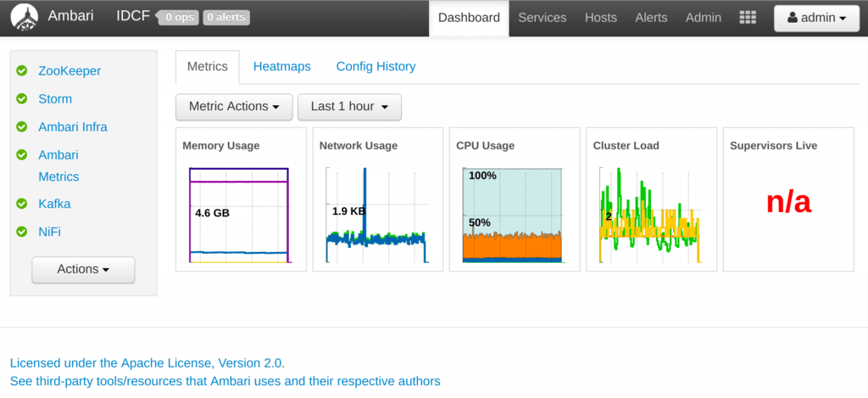This screenshot has width=868, height=398.
Task: Open the admin user dropdown
Action: [816, 19]
